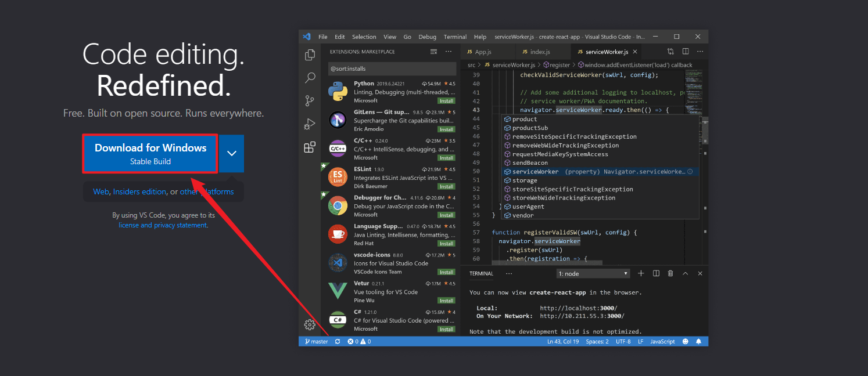Open the View menu
The height and width of the screenshot is (376, 868).
(x=390, y=37)
